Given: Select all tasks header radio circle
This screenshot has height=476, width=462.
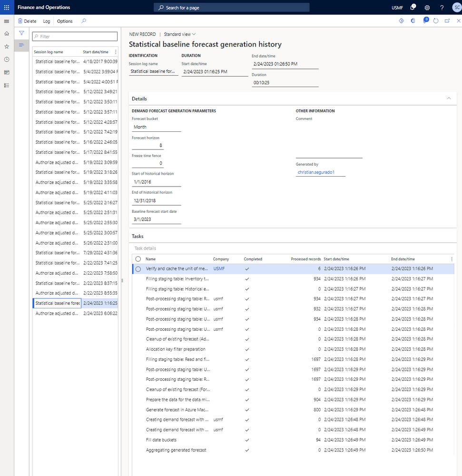Looking at the screenshot, I should pyautogui.click(x=138, y=259).
